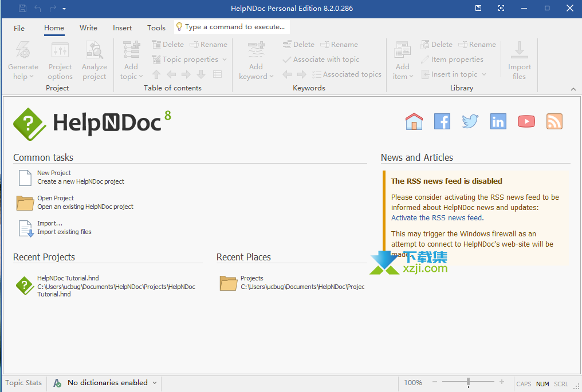Open the Facebook icon link
Viewport: 582px width, 392px height.
(x=442, y=121)
